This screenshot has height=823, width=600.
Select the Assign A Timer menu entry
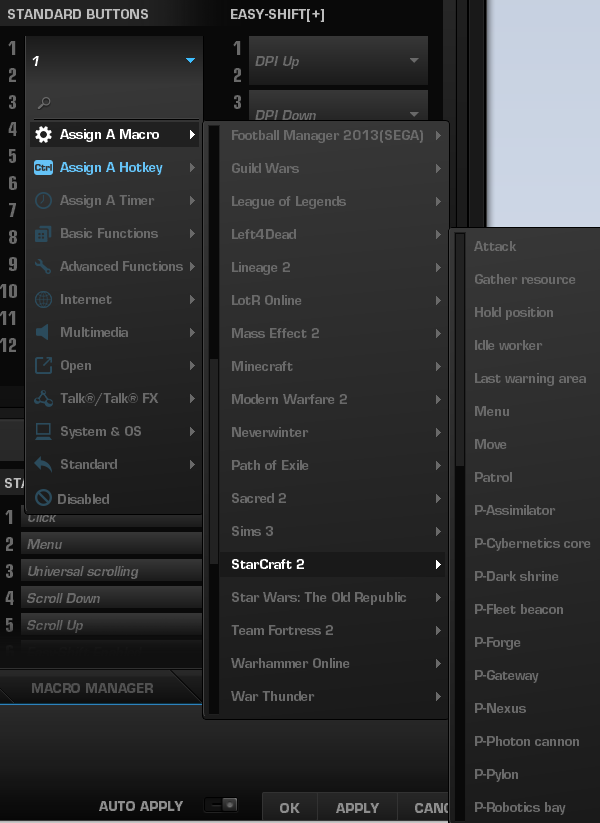pos(114,201)
